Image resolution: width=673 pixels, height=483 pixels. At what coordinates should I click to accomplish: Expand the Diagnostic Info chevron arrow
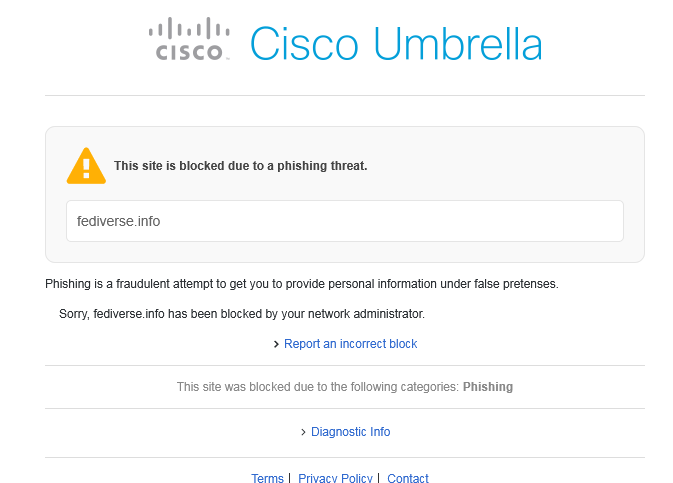tap(303, 432)
